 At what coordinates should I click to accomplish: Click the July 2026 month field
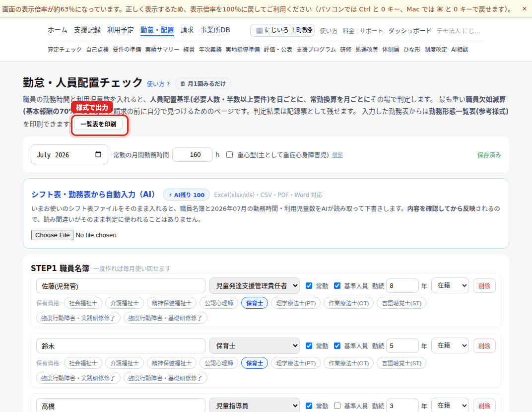coord(69,154)
